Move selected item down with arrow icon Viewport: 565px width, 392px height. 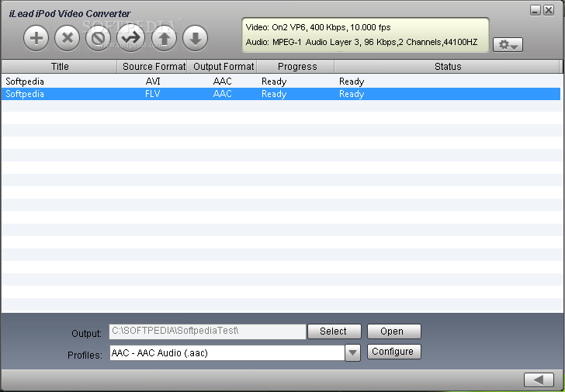point(196,38)
